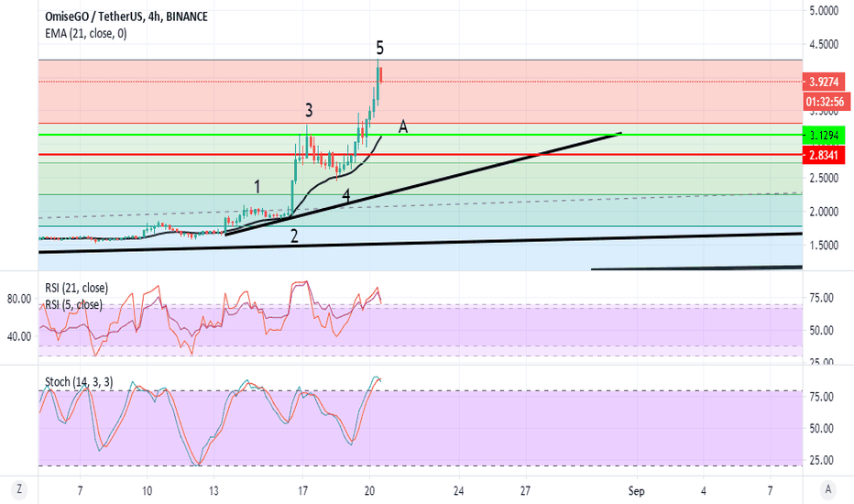
Task: Select the wave label 1
Action: point(257,188)
